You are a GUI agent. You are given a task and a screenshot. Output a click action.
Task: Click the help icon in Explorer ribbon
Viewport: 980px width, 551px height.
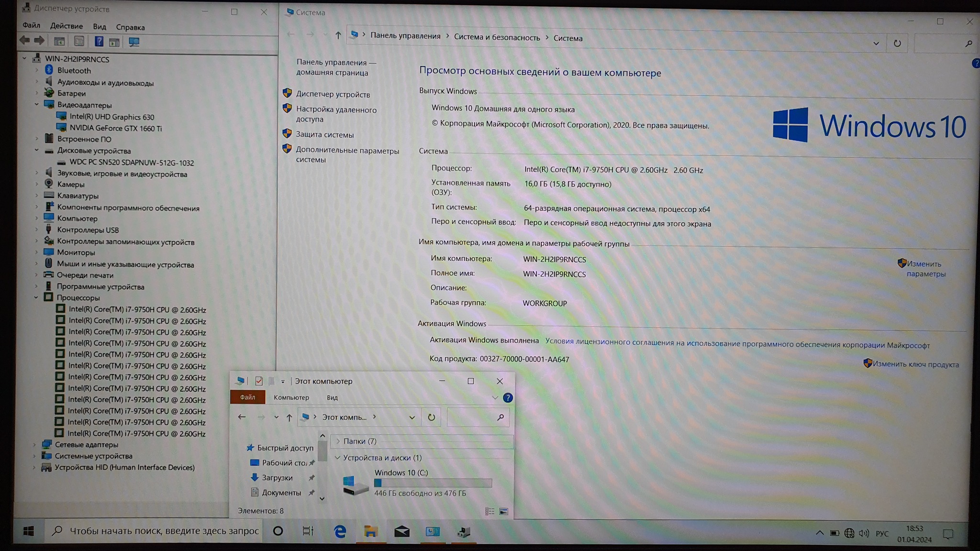508,397
